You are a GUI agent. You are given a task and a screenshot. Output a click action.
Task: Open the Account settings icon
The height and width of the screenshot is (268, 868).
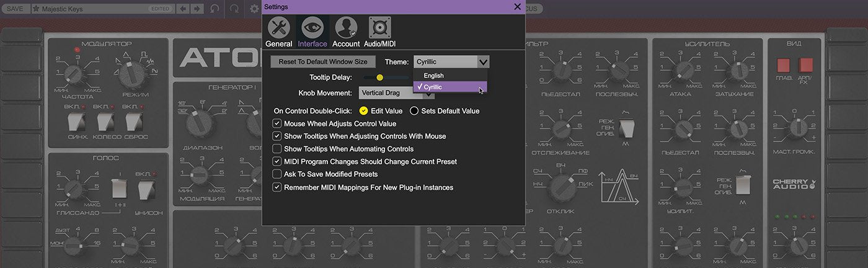[346, 32]
